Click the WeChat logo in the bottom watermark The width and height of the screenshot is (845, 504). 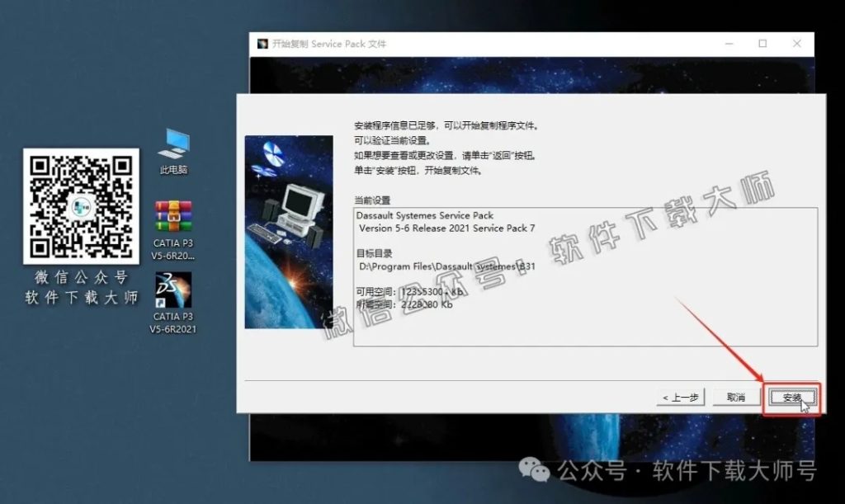coord(536,472)
